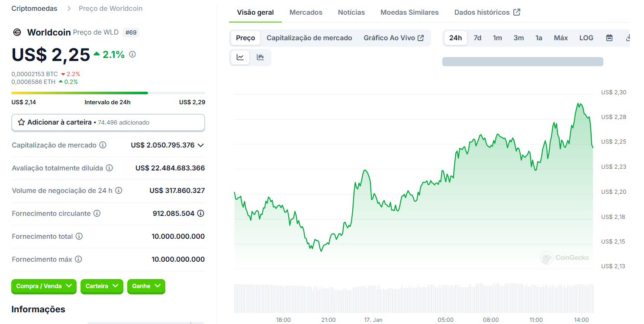This screenshot has width=644, height=324.
Task: Open the Compra / Venda dropdown
Action: [44, 286]
